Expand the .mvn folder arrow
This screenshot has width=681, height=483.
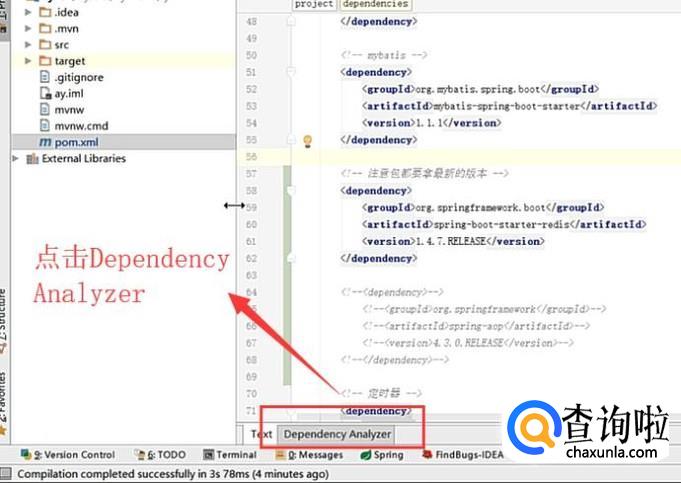28,29
